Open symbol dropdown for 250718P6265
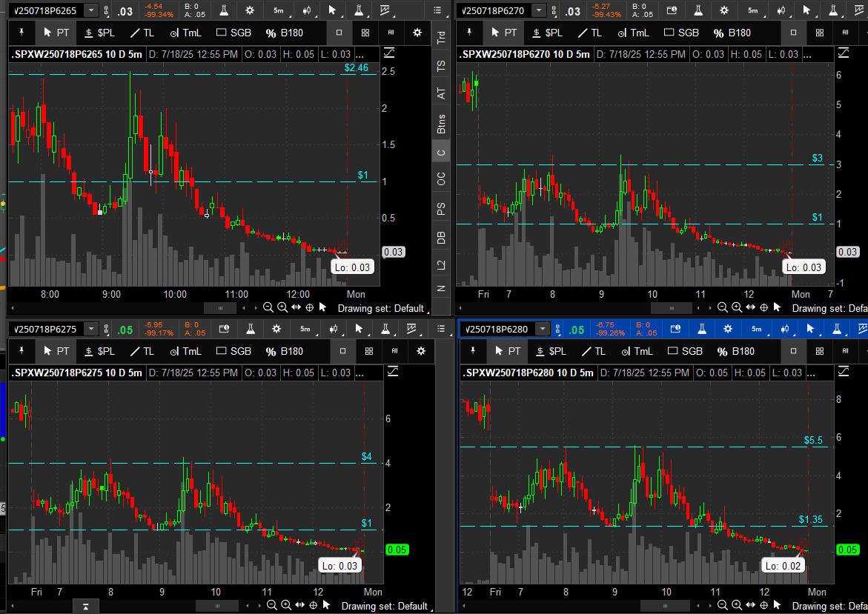 [x=90, y=10]
